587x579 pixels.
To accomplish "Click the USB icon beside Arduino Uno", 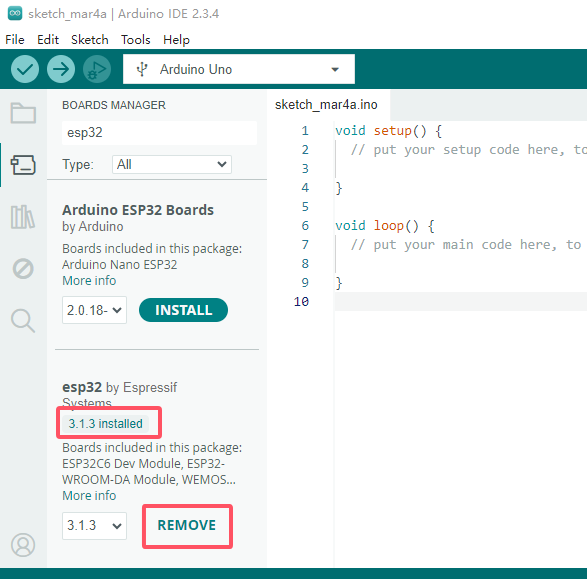I will 142,69.
